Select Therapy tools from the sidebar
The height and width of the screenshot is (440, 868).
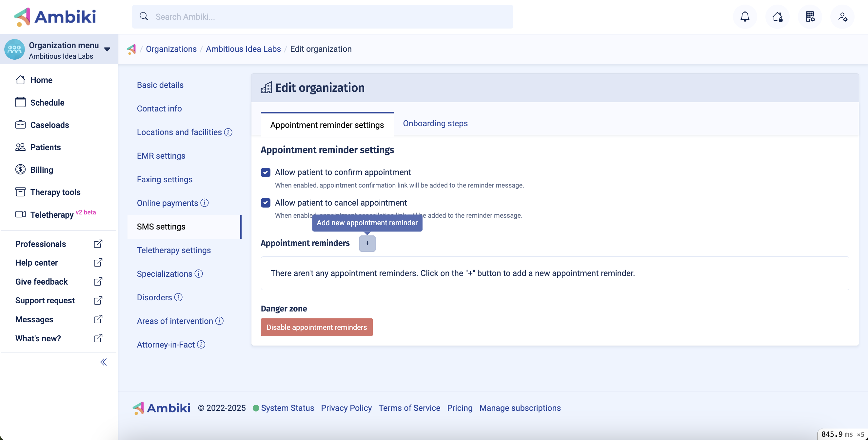(x=55, y=192)
